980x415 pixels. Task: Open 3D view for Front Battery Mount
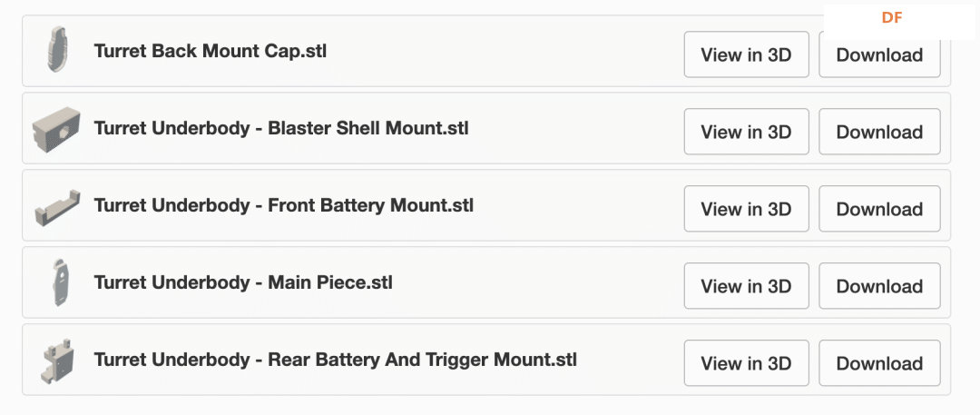click(x=746, y=209)
